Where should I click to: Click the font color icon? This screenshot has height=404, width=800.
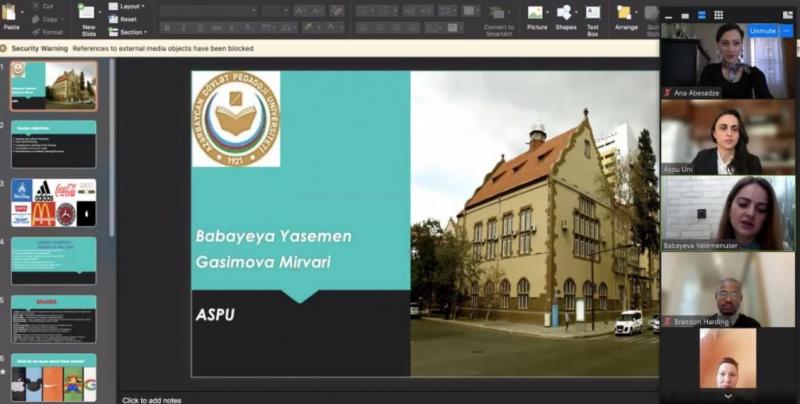tap(331, 27)
